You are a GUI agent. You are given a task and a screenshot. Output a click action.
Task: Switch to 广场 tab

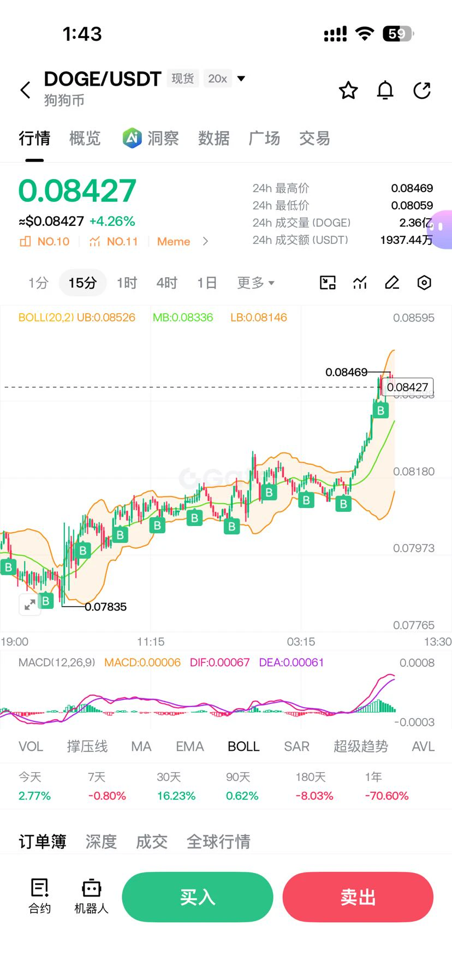click(264, 138)
